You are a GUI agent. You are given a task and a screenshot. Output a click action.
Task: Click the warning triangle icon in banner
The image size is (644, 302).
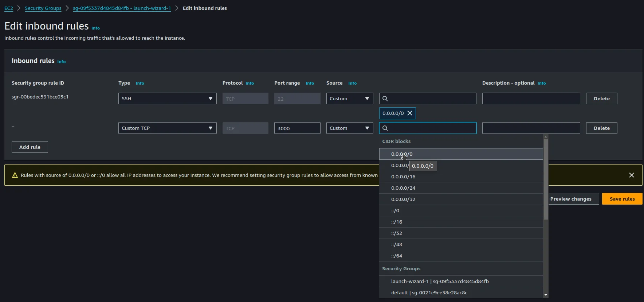click(x=15, y=175)
